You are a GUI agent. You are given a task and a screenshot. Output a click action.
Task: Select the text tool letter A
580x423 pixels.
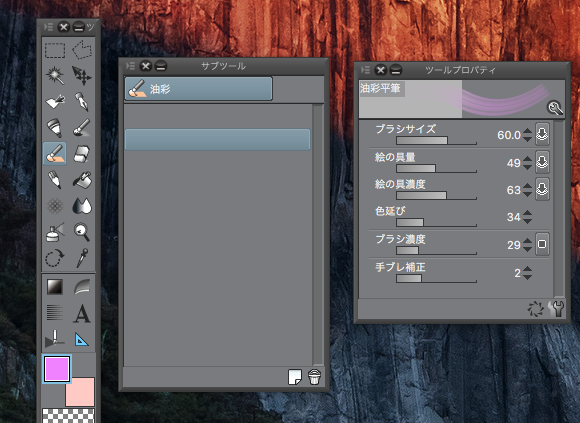click(x=82, y=314)
